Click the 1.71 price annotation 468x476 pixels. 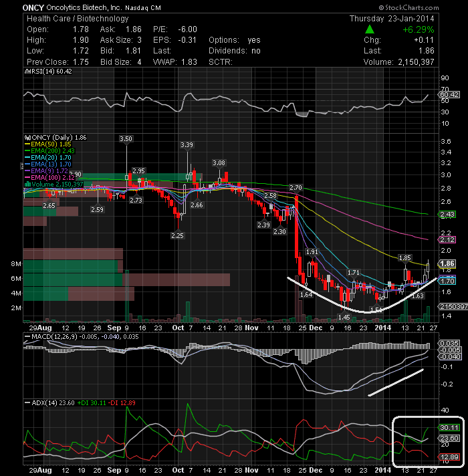[x=353, y=273]
